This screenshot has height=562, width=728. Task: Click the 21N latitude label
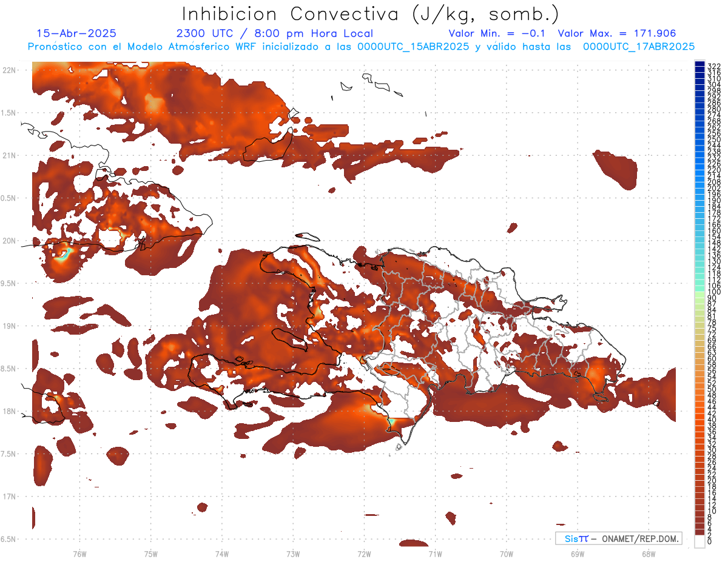[x=10, y=155]
